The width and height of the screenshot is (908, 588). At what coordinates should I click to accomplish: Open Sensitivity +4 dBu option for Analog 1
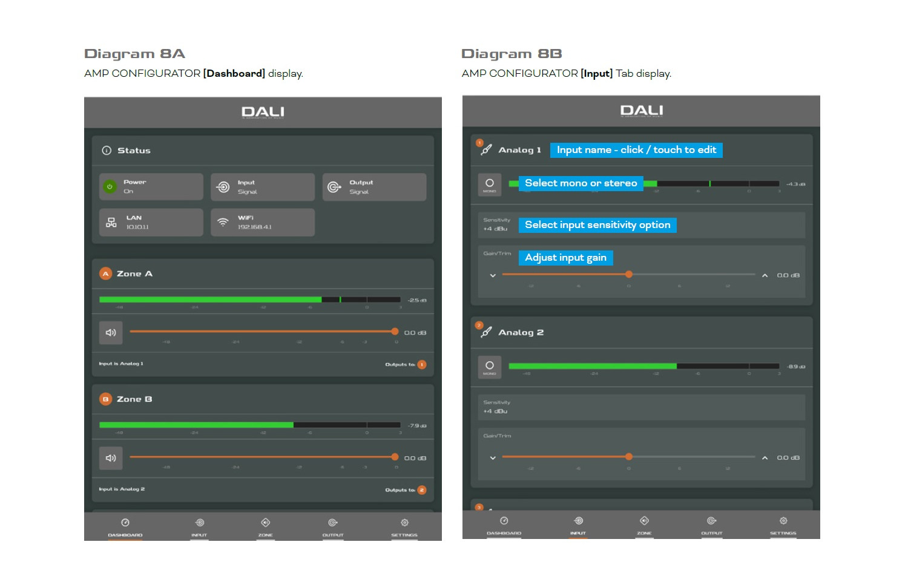click(642, 225)
